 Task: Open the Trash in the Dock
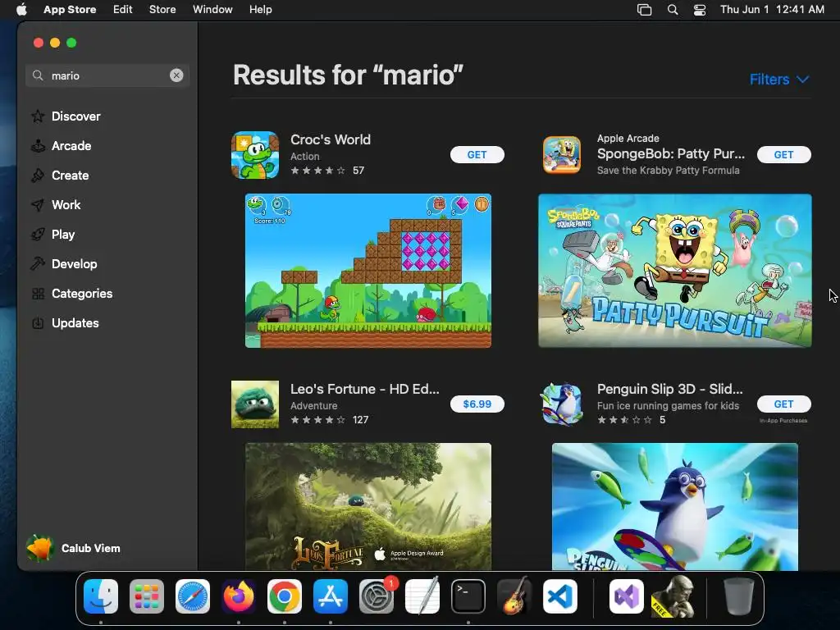tap(739, 596)
